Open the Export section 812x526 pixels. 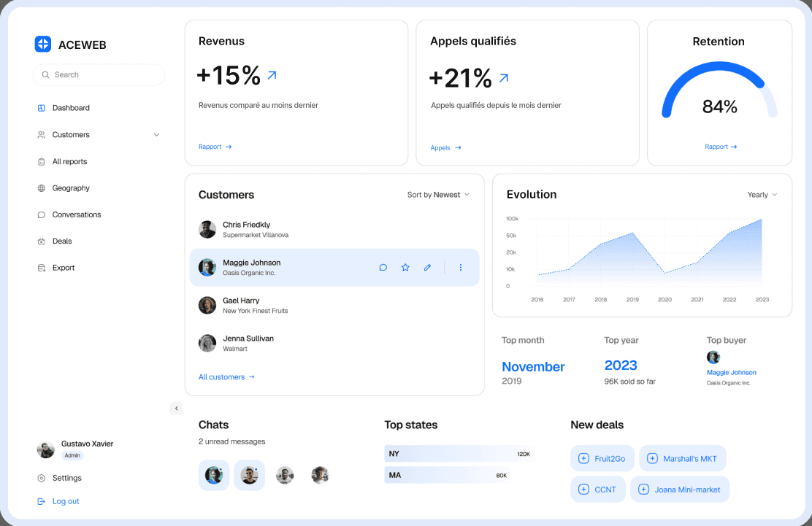pos(64,268)
